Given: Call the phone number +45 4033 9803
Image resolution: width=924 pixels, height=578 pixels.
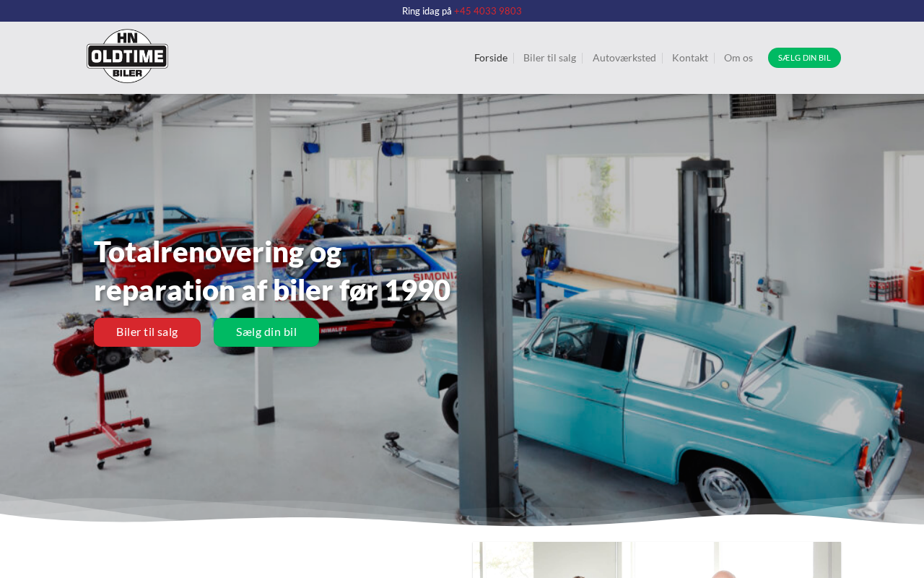Looking at the screenshot, I should pos(487,11).
